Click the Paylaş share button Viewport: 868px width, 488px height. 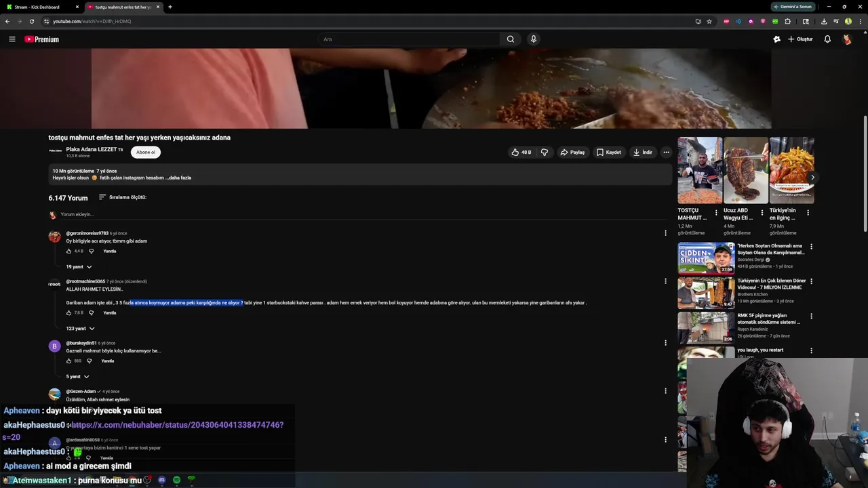pyautogui.click(x=572, y=152)
